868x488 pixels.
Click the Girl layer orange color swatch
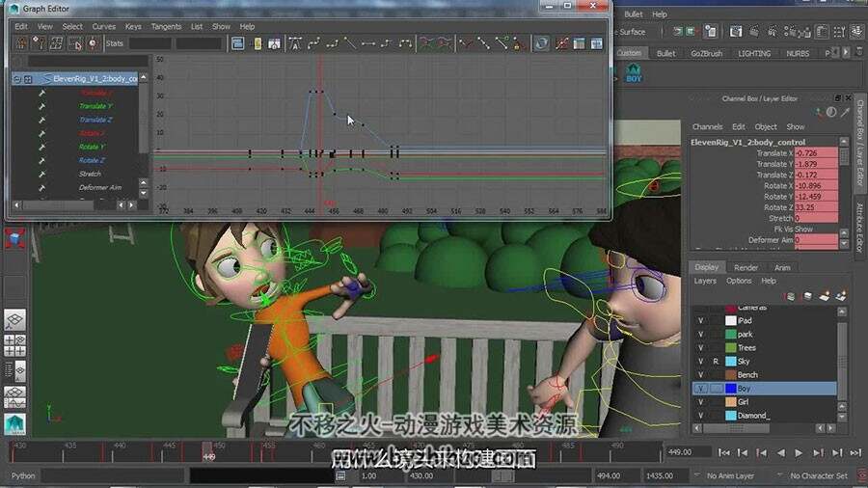click(x=731, y=402)
